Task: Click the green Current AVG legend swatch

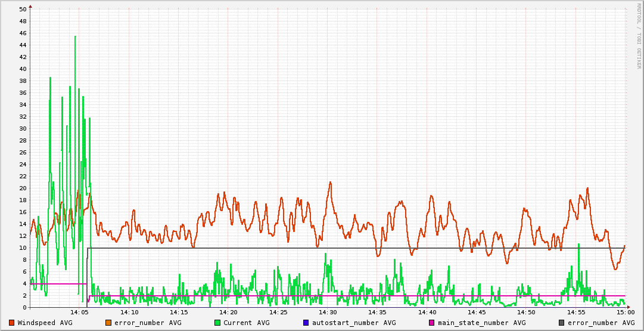Action: 217,323
